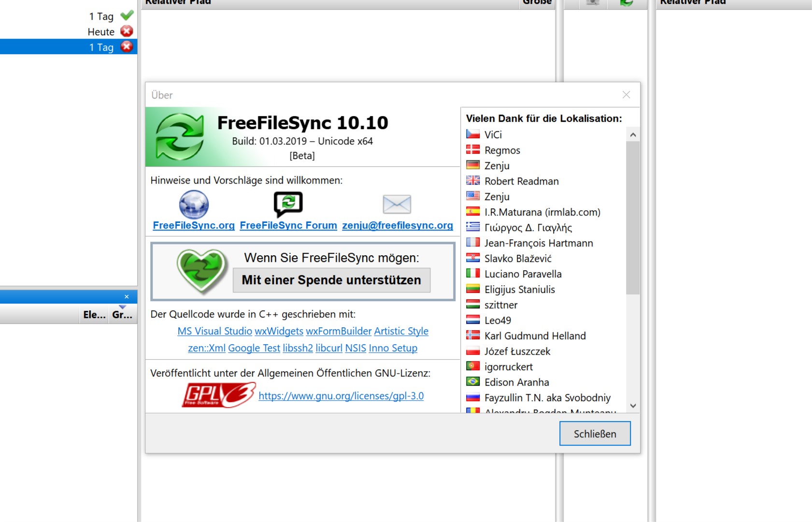Screen dimensions: 812x522
Task: Click the green checkmark next to 1 Tag
Action: click(127, 16)
